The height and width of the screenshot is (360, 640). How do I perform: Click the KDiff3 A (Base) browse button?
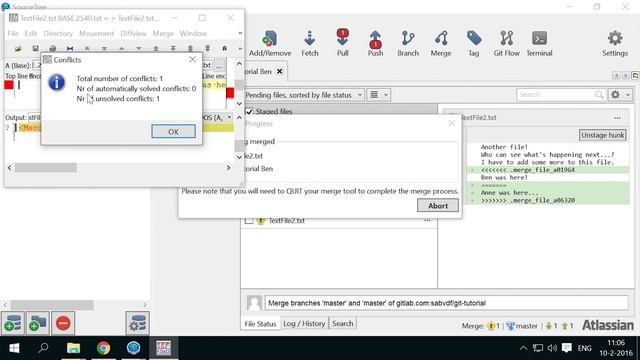tap(220, 65)
